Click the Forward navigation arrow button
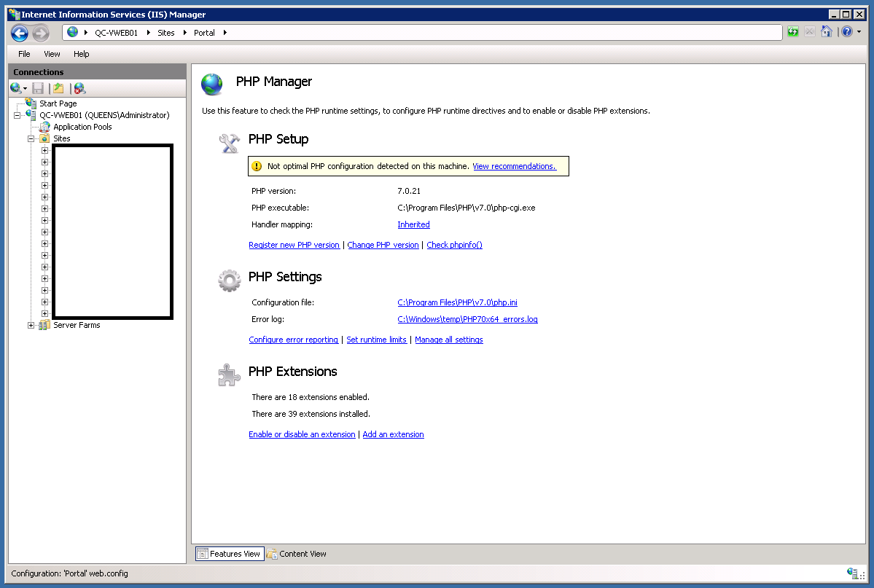The width and height of the screenshot is (874, 588). (x=41, y=34)
